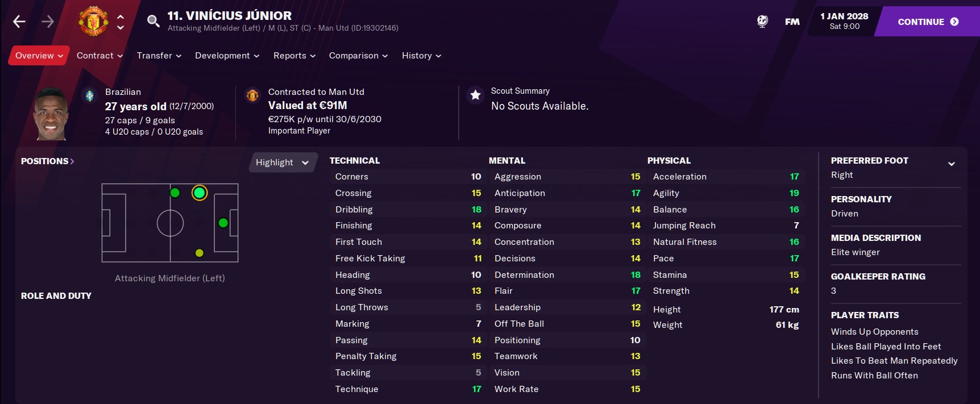Click the forward navigation arrow
The height and width of the screenshot is (404, 980).
[48, 21]
